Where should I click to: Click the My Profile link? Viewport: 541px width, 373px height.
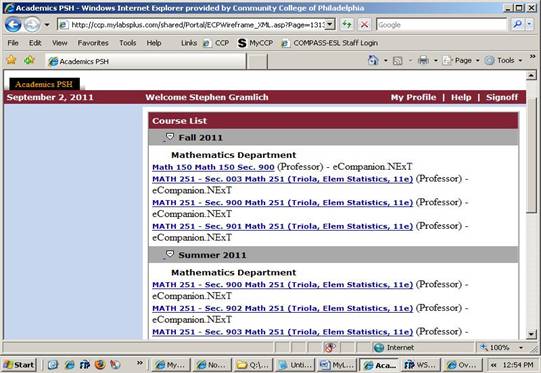[x=413, y=97]
